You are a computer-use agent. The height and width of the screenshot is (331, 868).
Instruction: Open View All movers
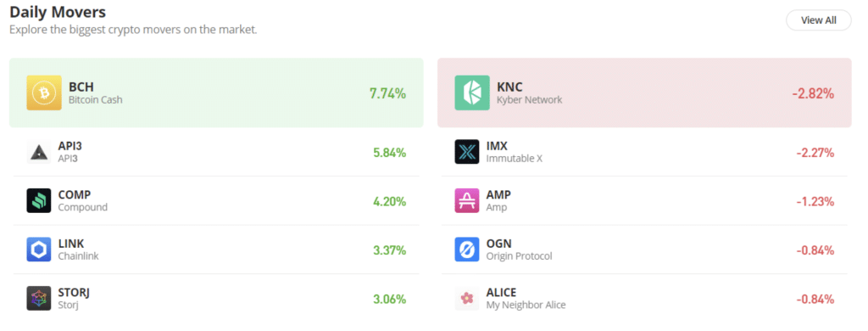(x=819, y=20)
